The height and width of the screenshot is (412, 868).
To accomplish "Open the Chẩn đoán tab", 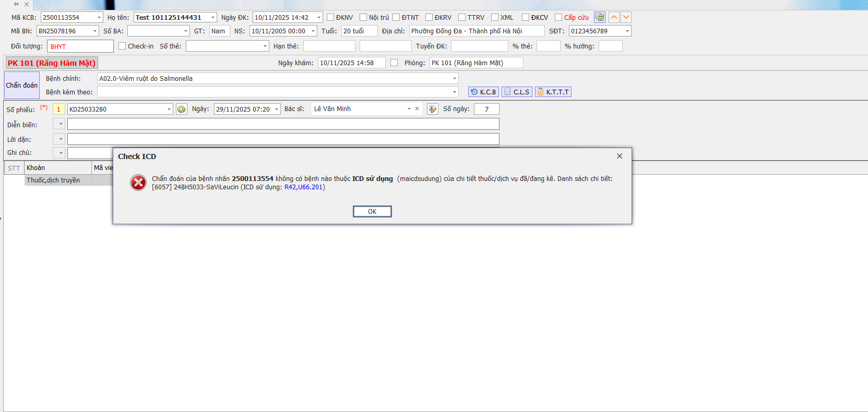I will [21, 85].
